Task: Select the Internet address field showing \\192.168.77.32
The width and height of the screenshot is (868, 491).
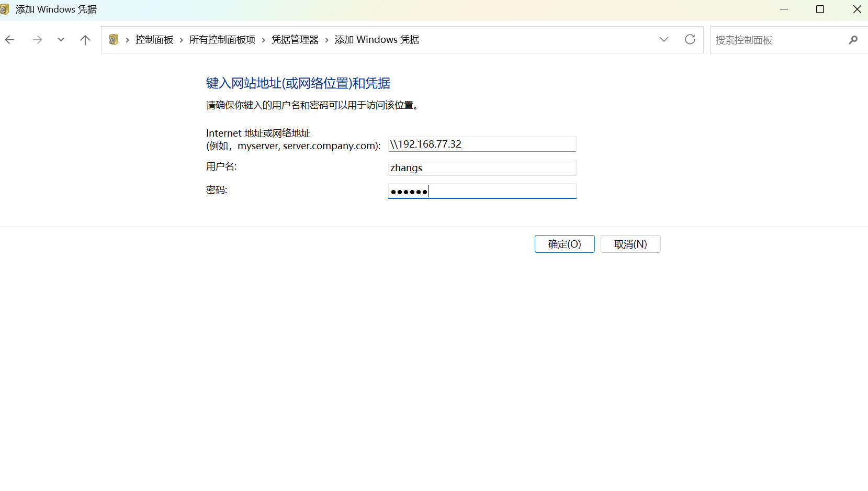Action: [x=481, y=144]
